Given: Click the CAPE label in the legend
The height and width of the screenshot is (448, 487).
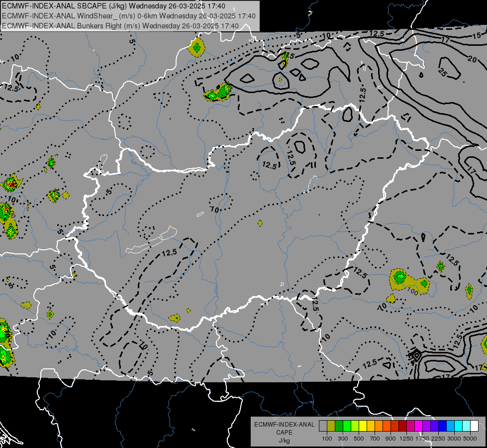Looking at the screenshot, I should click(x=284, y=433).
